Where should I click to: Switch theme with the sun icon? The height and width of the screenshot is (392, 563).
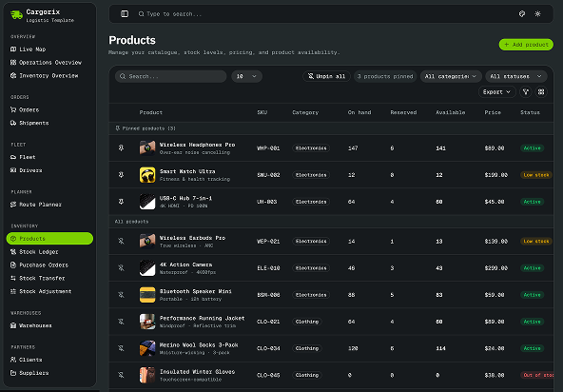(x=537, y=14)
